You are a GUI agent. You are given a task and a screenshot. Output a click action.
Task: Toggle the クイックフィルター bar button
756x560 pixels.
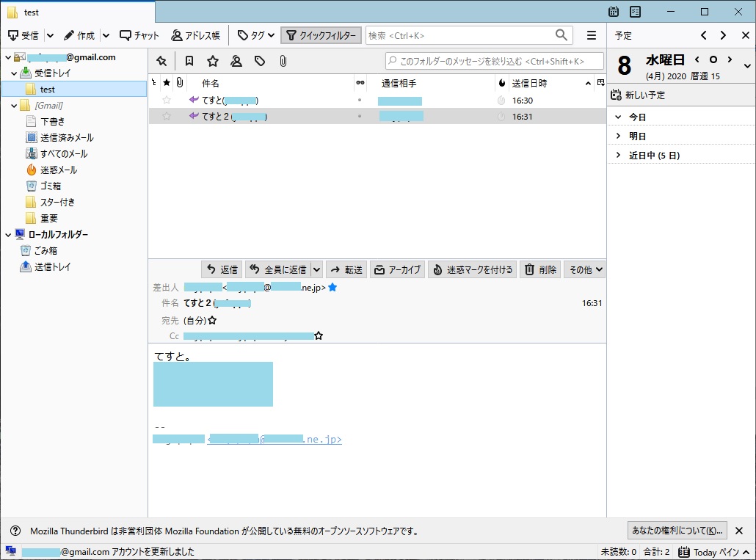click(x=321, y=35)
